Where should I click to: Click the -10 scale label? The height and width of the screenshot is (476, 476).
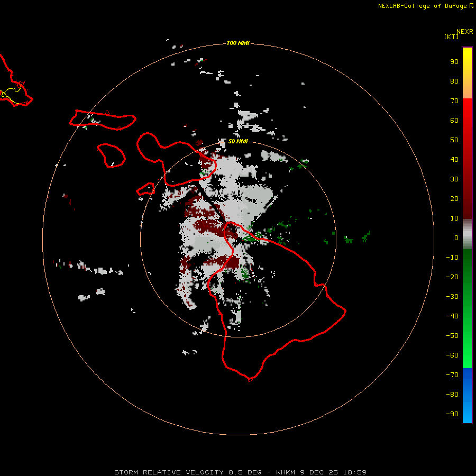click(452, 258)
